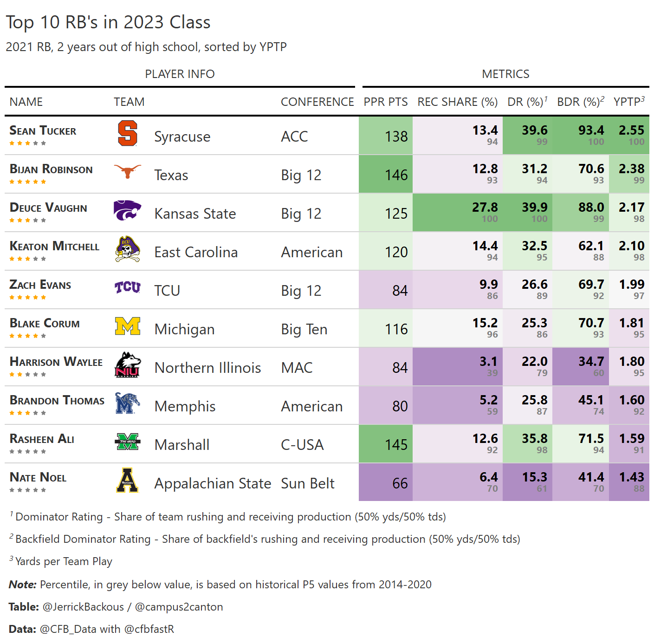The image size is (654, 644).
Task: Click the Syracuse orange S logo
Action: [128, 134]
